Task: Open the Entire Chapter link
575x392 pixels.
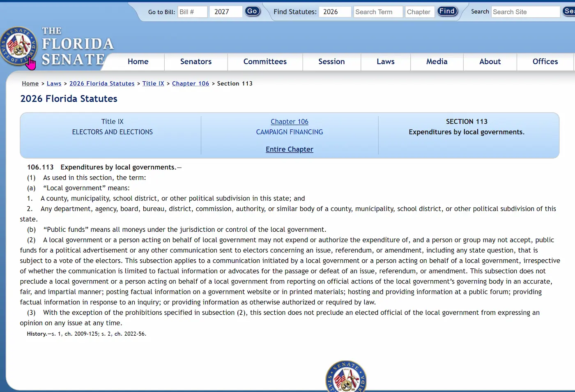Action: point(290,149)
